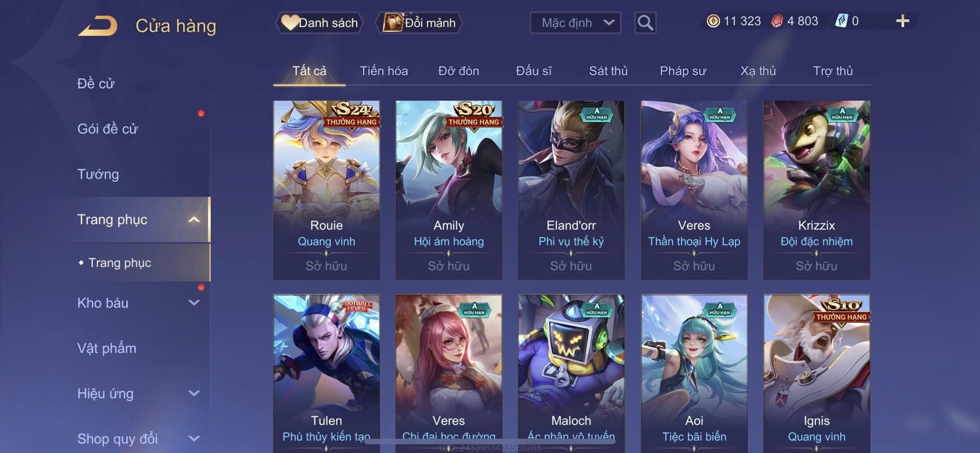Select the Krizzix Đội đặc nhiệm skin card

point(816,190)
